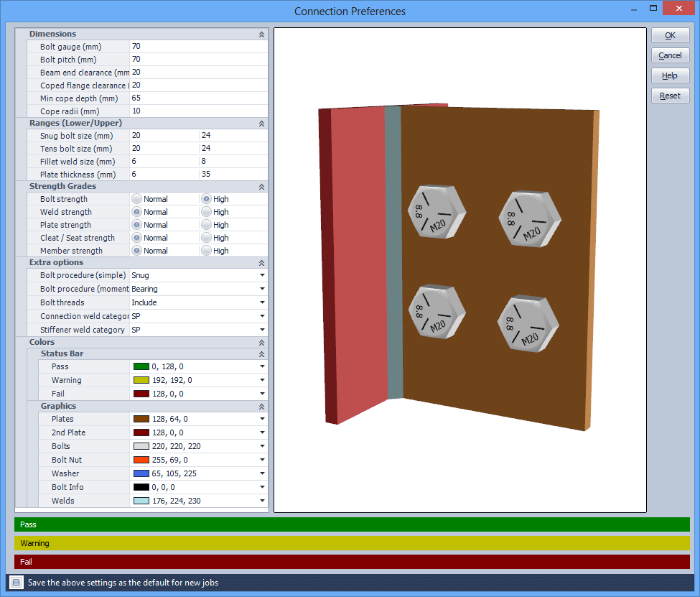Edit the Cope radii value

tap(199, 111)
